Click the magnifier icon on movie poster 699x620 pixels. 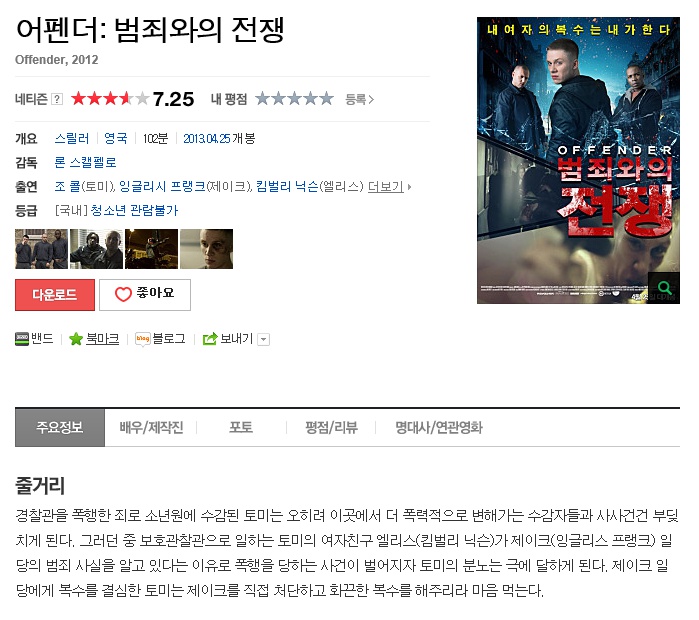(x=664, y=287)
